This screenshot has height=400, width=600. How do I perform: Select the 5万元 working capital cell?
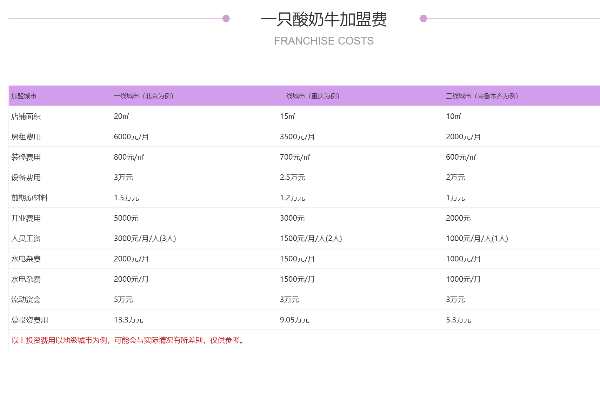pyautogui.click(x=123, y=299)
